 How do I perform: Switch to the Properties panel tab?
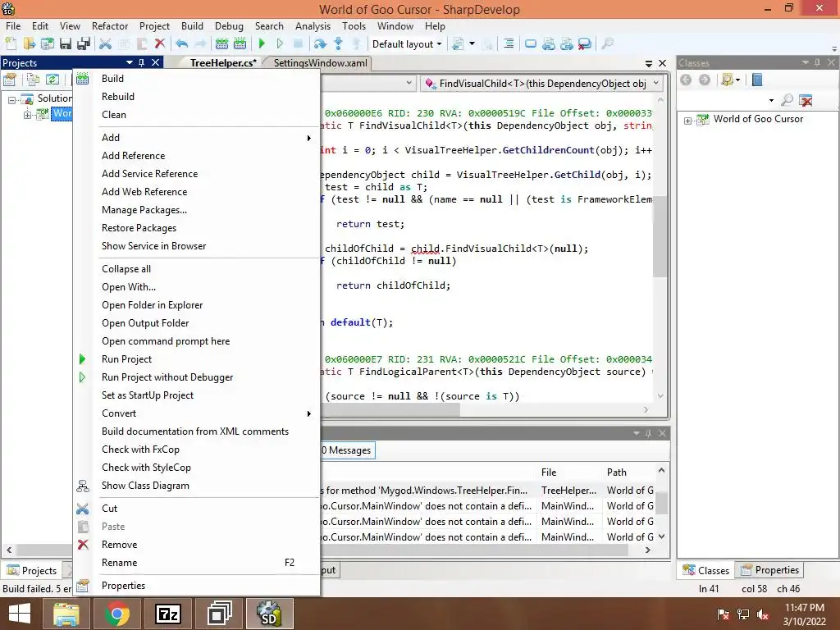click(769, 570)
